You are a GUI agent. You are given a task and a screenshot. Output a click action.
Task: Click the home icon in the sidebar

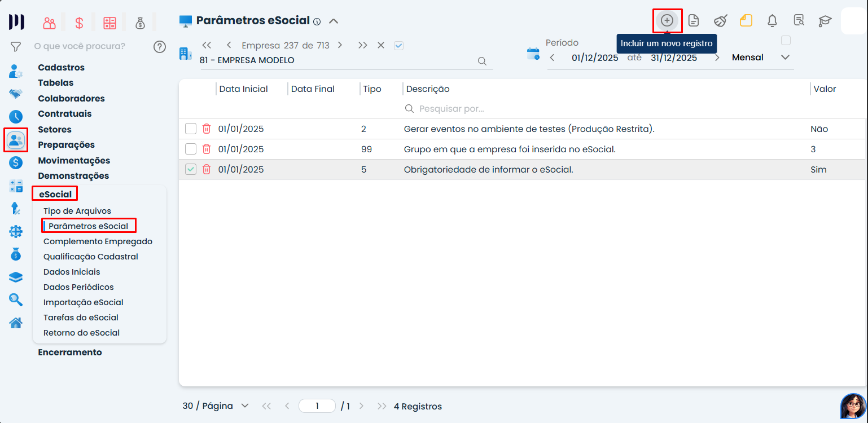16,323
